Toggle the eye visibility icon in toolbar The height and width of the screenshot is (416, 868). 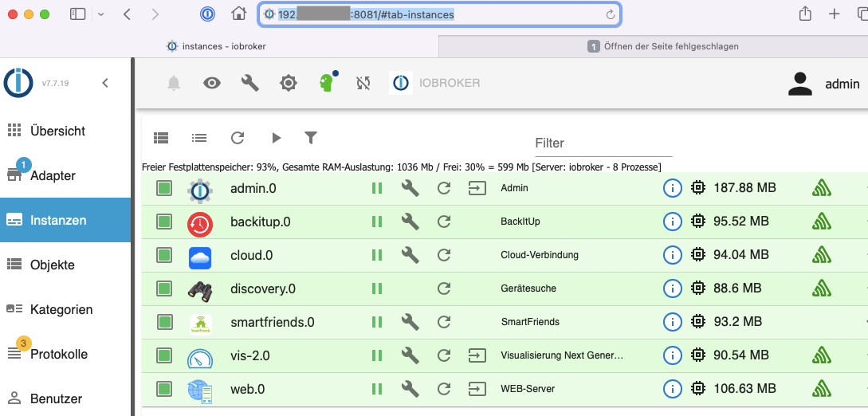coord(212,83)
